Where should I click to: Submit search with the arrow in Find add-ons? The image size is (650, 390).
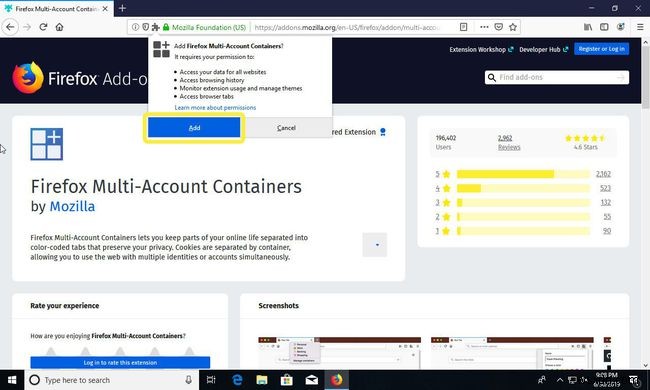point(621,78)
